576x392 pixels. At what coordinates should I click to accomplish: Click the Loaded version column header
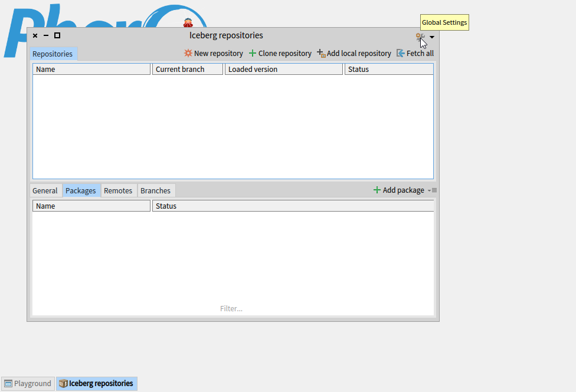click(x=284, y=70)
